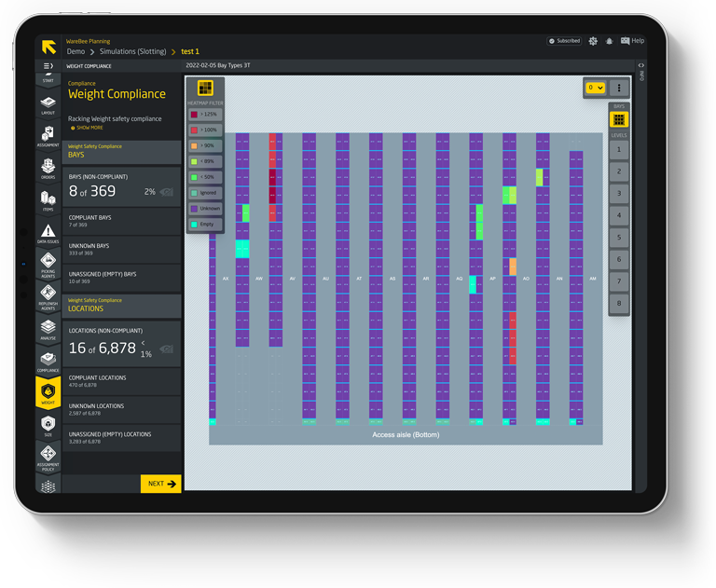Click the AX aisle label
The image size is (716, 588).
click(x=226, y=279)
